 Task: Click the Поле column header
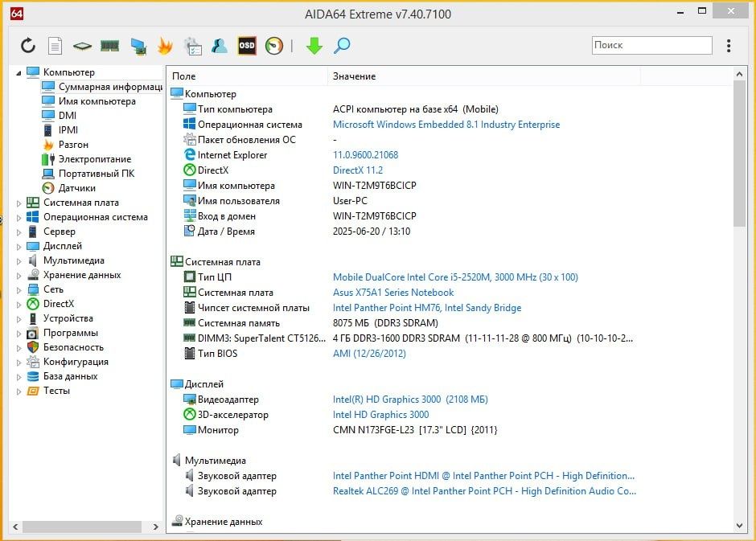(x=248, y=76)
